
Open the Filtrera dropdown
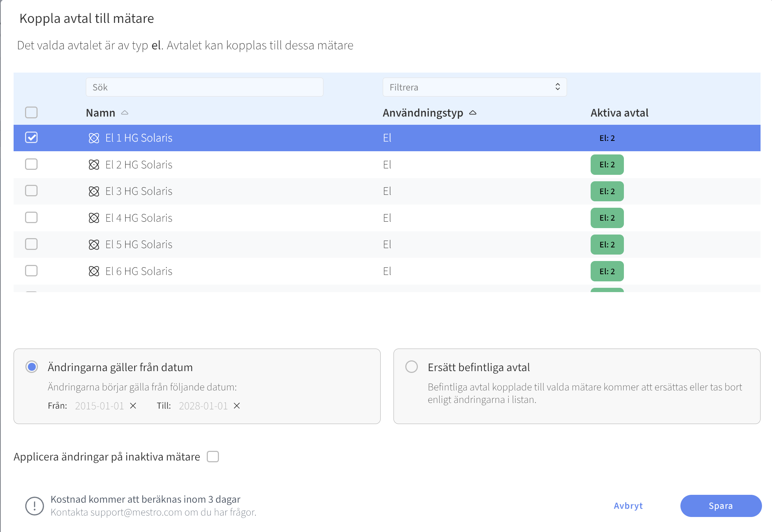click(475, 87)
